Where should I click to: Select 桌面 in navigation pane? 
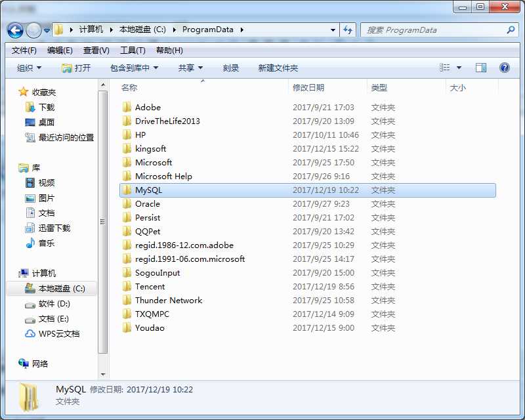[39, 122]
